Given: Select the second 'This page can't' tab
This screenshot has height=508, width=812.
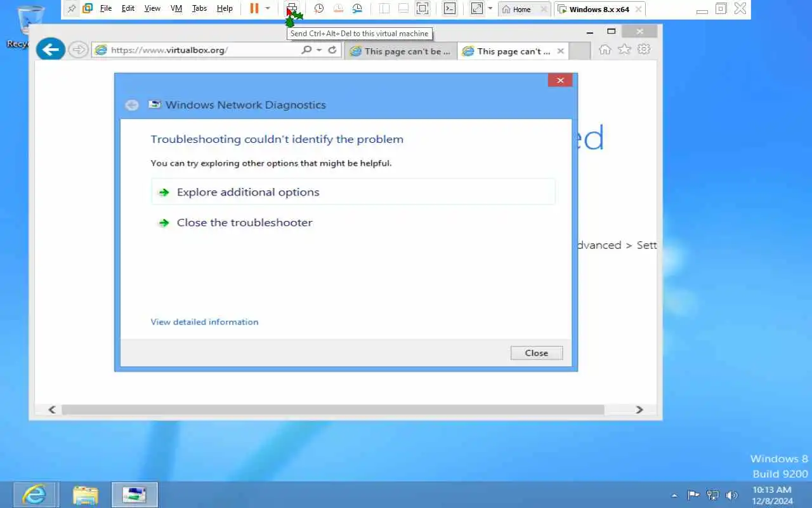Looking at the screenshot, I should tap(514, 51).
